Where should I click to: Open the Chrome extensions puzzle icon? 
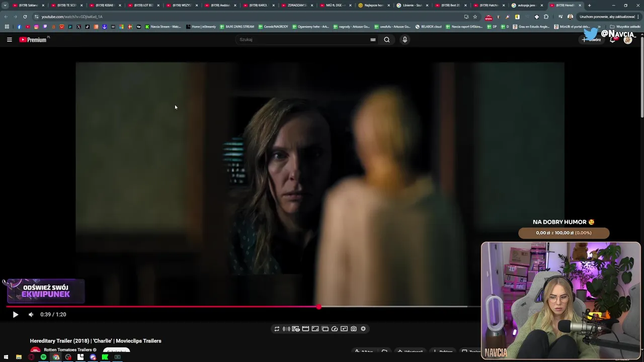(546, 17)
